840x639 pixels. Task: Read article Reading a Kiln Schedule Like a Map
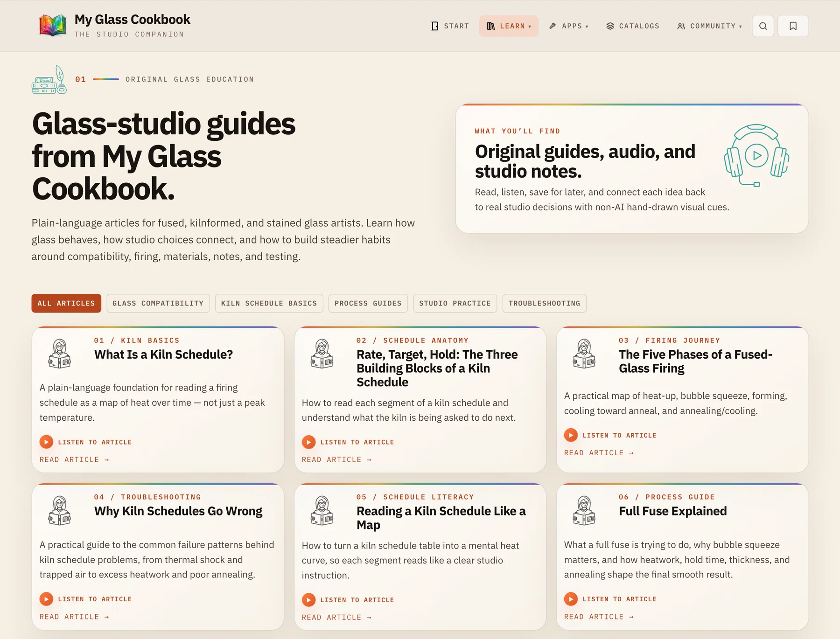(x=336, y=618)
